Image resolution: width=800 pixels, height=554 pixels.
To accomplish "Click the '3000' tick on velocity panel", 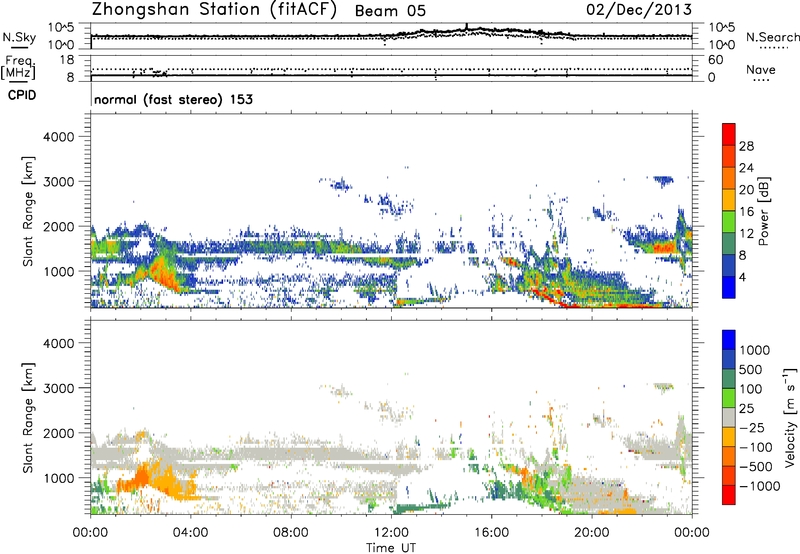I will tap(59, 388).
